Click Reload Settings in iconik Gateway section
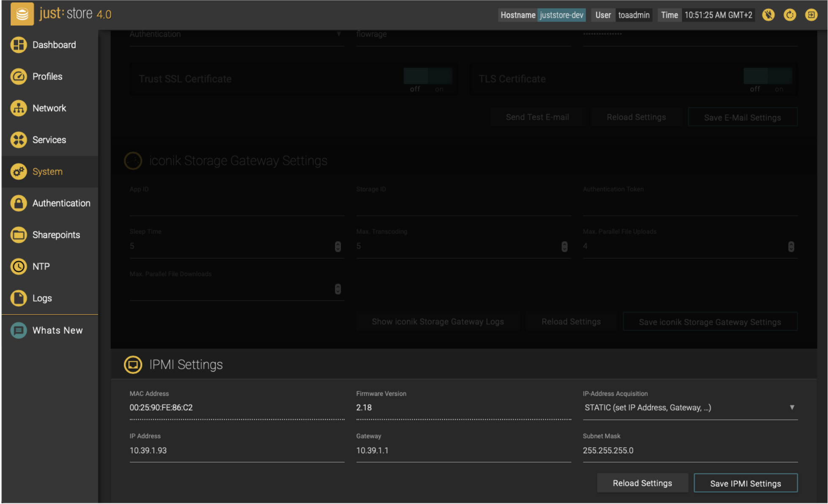The image size is (828, 504). (571, 322)
